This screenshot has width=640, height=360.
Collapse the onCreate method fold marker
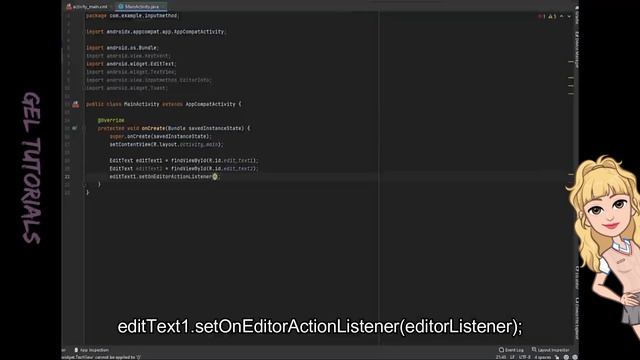coord(84,128)
